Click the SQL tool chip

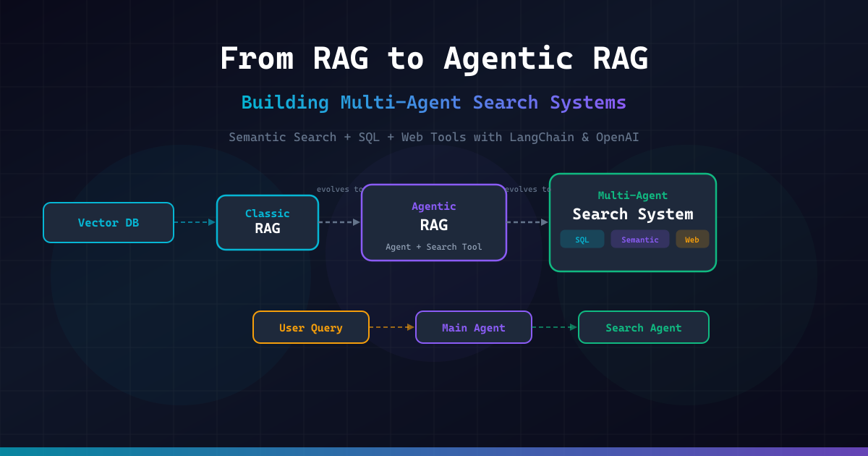click(x=582, y=240)
